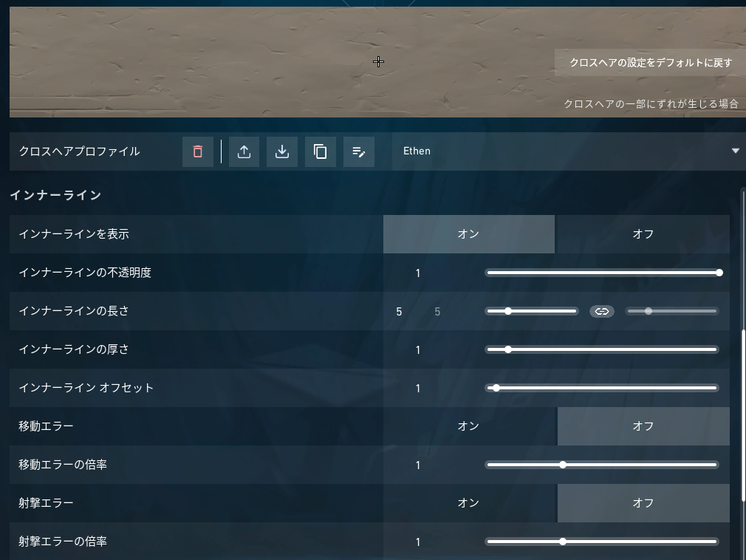Open the クロスヘアの一部にずれが生じる場合 link

pyautogui.click(x=651, y=103)
